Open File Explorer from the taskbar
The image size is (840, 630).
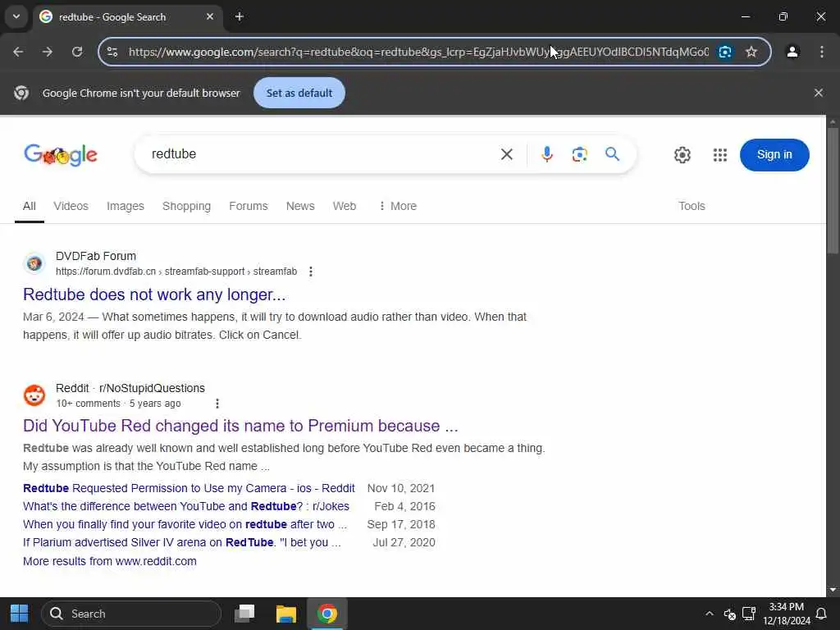coord(286,614)
